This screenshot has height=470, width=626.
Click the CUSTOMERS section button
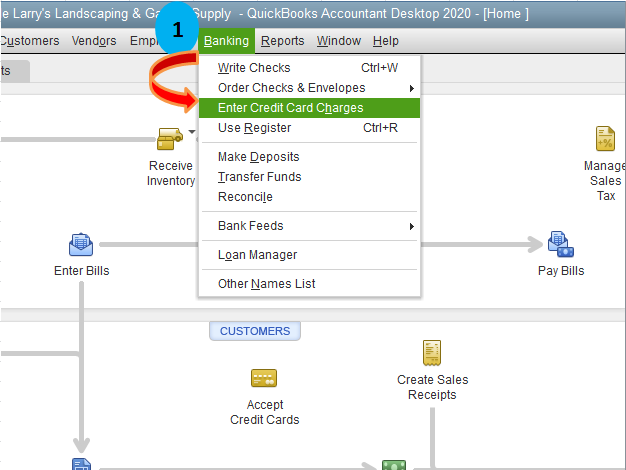255,331
